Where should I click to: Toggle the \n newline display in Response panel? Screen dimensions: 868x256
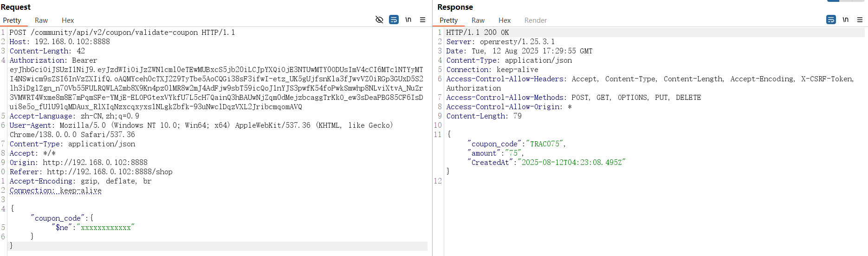(x=846, y=20)
